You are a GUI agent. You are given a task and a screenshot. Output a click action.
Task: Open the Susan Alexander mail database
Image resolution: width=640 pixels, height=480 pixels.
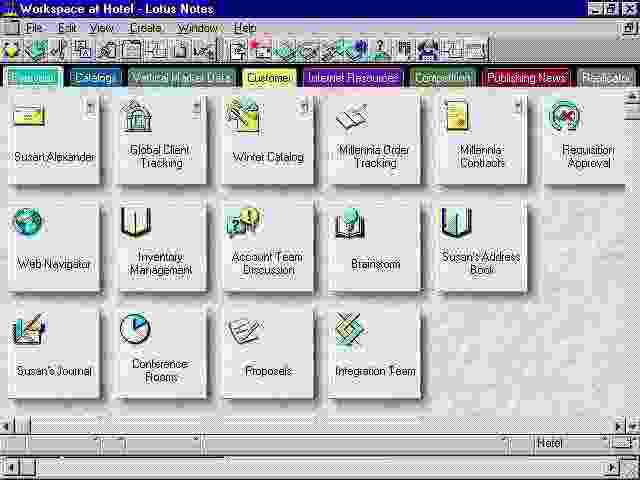point(54,140)
